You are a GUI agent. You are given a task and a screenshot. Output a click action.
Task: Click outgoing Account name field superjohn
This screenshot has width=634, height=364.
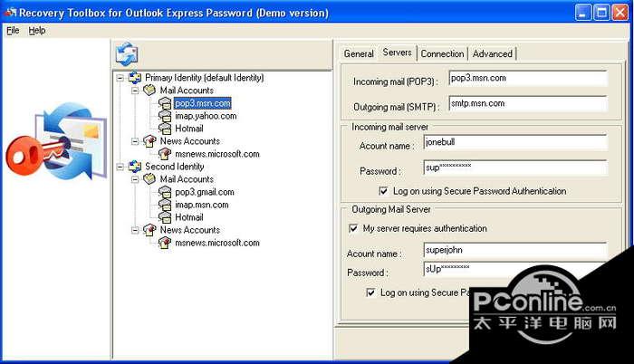click(x=515, y=250)
